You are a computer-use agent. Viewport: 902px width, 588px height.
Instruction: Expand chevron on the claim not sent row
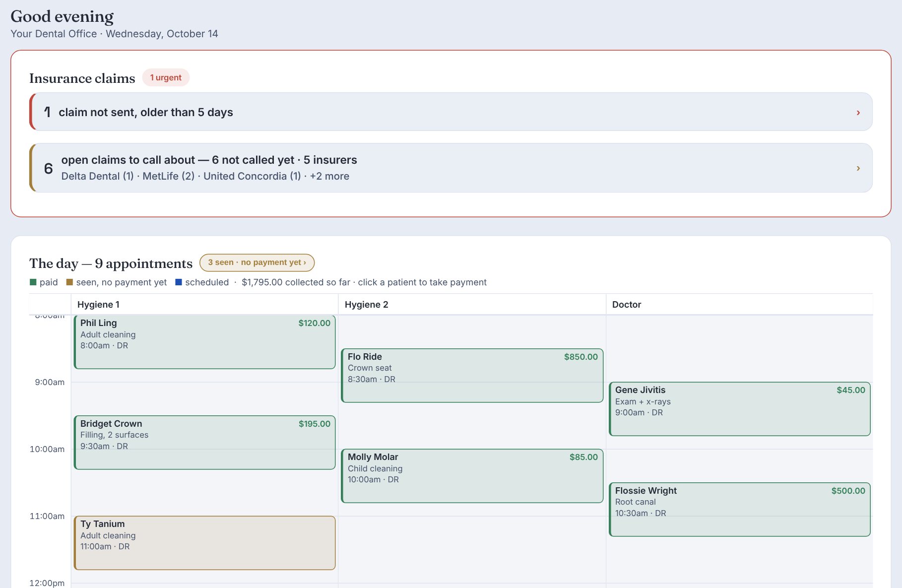click(x=858, y=113)
